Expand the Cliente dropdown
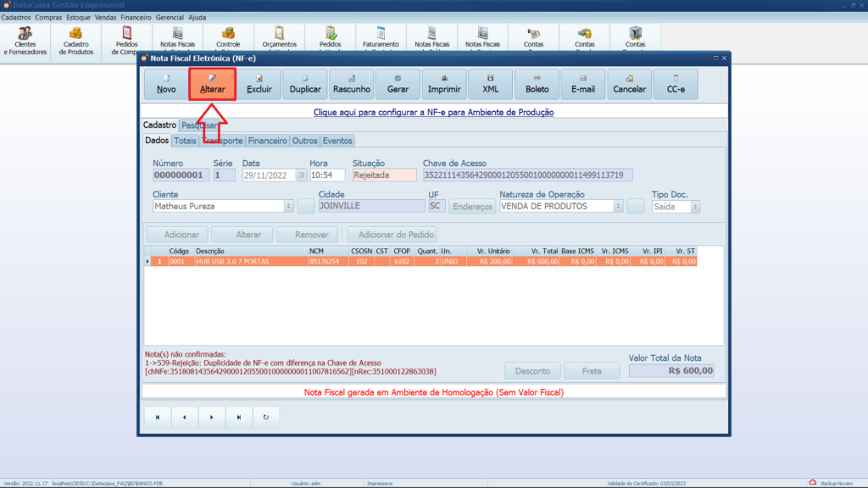Viewport: 868px width, 488px height. tap(288, 206)
